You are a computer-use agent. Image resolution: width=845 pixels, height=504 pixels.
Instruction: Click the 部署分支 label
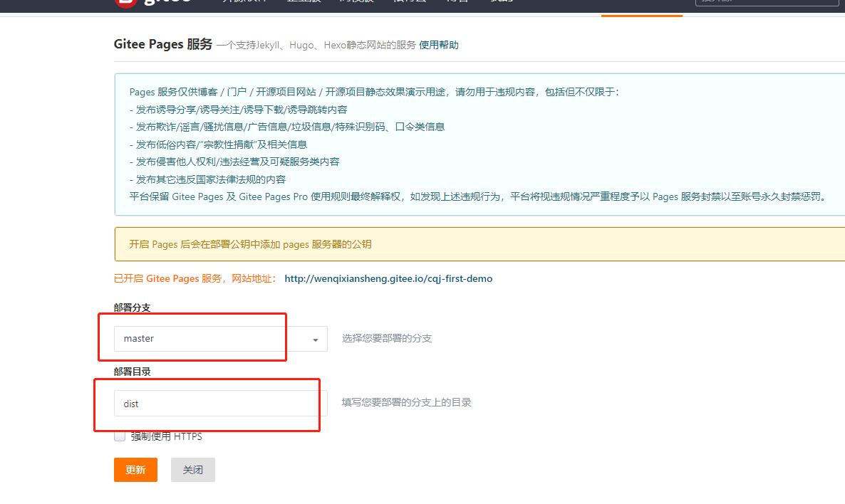(132, 308)
